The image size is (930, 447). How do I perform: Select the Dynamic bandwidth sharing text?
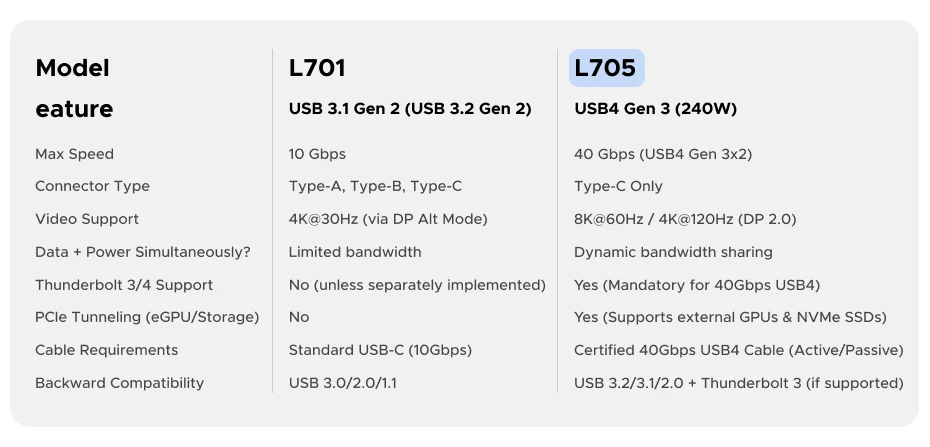click(673, 252)
